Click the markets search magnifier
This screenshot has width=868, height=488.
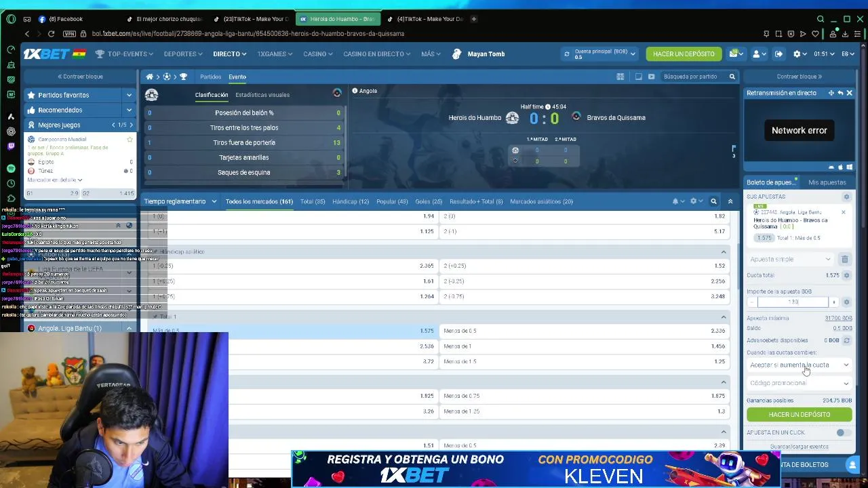(713, 201)
